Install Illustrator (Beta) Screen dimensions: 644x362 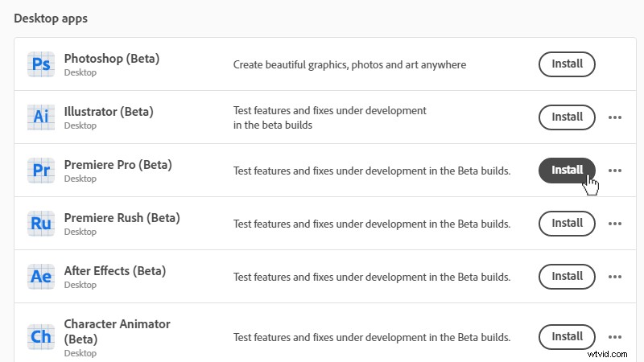coord(567,117)
